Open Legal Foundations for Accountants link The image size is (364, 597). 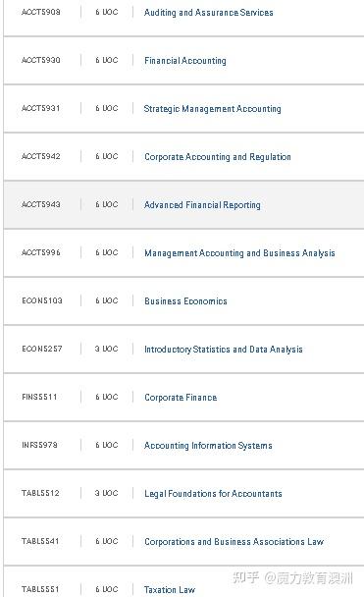tap(213, 494)
